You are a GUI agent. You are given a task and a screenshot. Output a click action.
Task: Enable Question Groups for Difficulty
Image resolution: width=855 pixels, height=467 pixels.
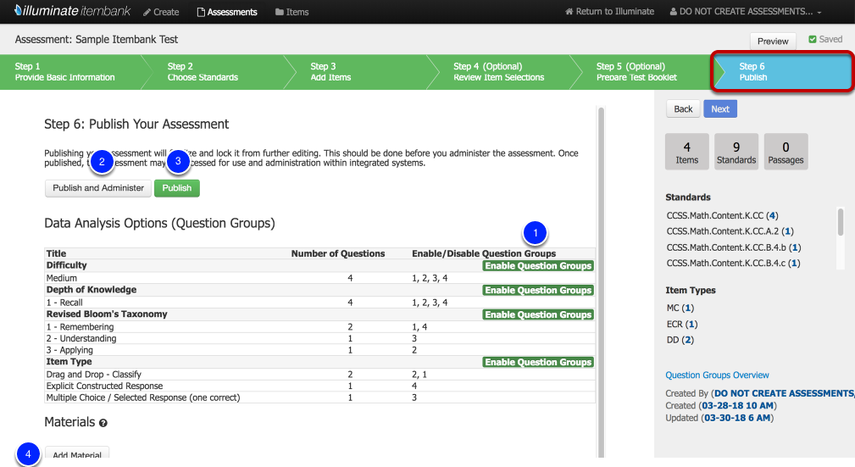click(538, 266)
